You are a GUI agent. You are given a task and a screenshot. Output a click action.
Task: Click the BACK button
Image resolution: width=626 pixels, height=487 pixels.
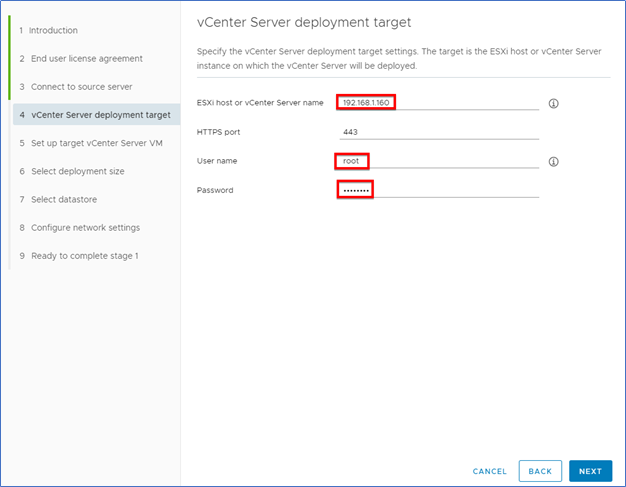[x=540, y=471]
